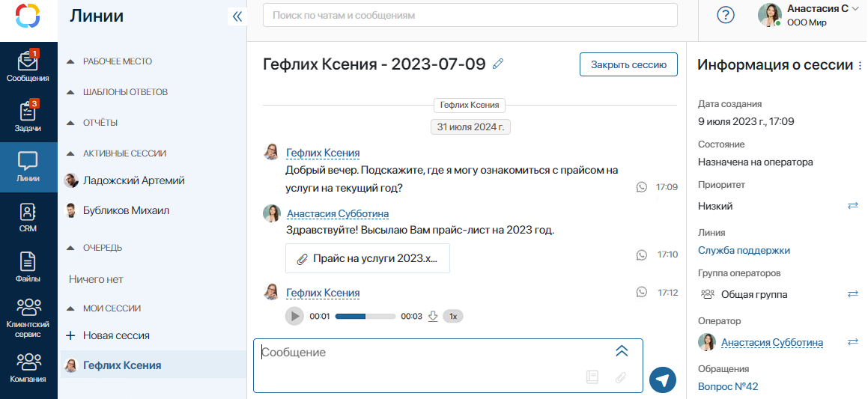The width and height of the screenshot is (868, 399).
Task: Click Закрыть сессию button
Action: 628,64
